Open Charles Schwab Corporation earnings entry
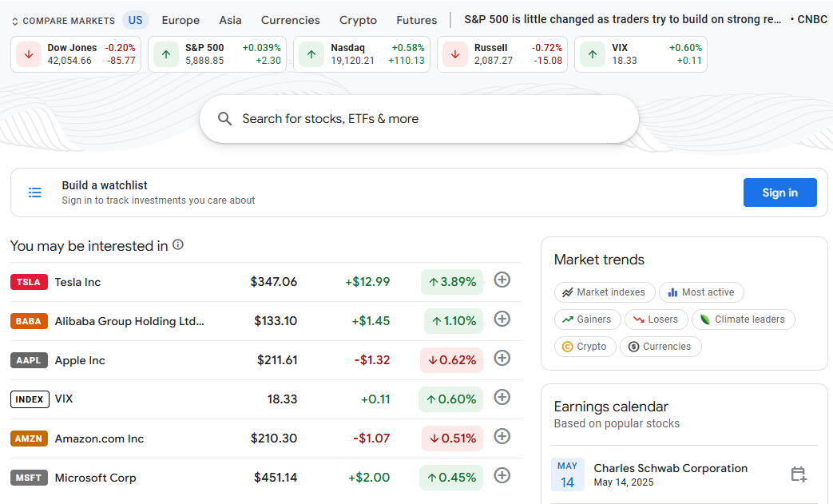This screenshot has height=504, width=833. click(684, 474)
